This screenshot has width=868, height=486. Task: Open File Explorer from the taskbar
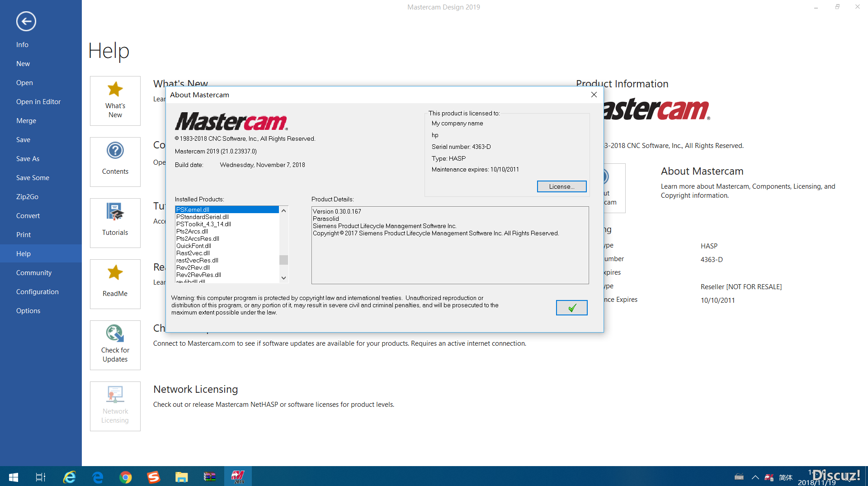(182, 477)
